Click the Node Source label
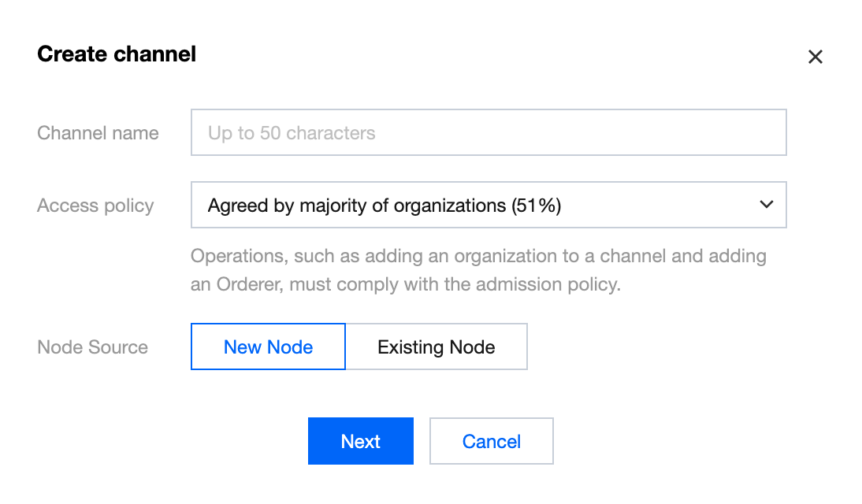This screenshot has height=504, width=862. click(92, 347)
